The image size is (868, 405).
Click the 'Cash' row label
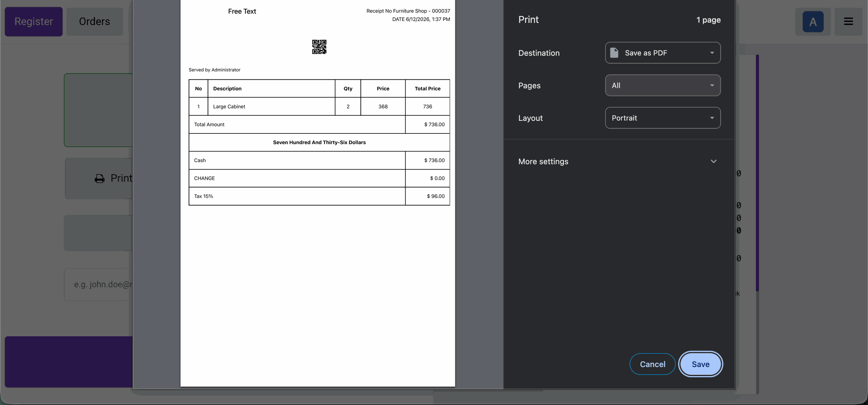[x=200, y=160]
